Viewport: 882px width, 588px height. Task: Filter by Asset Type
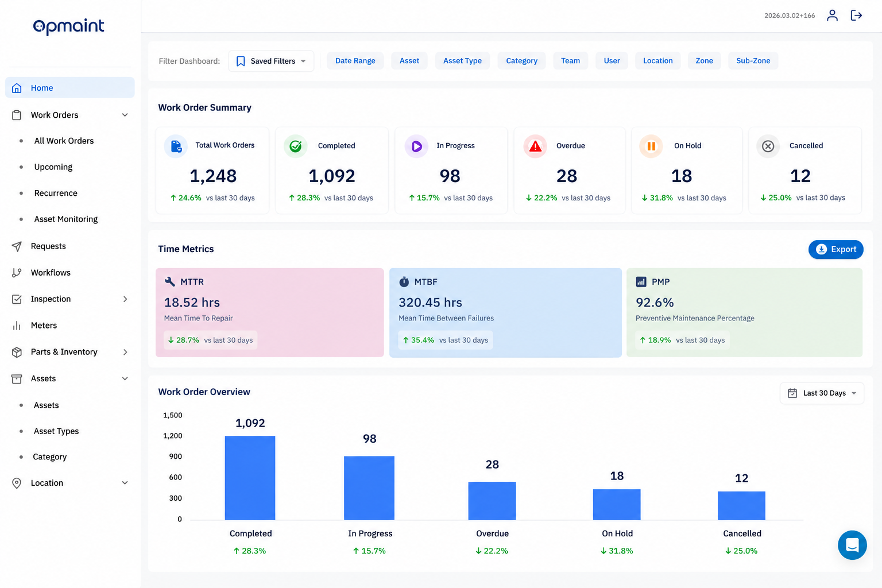(x=462, y=61)
